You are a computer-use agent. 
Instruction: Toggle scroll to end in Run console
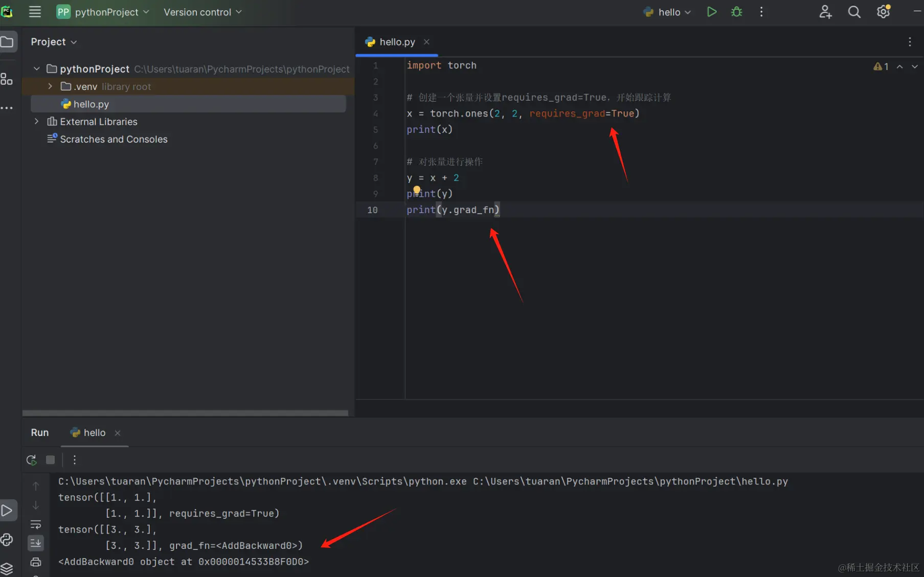click(x=36, y=543)
